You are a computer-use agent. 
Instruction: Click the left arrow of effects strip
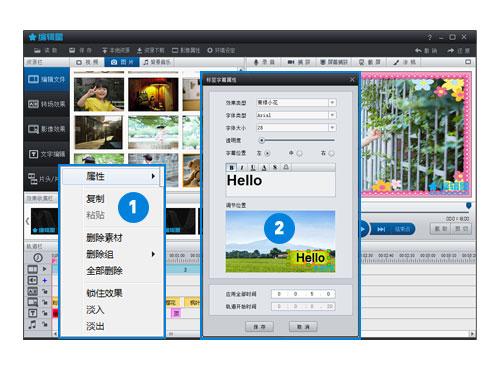(28, 221)
